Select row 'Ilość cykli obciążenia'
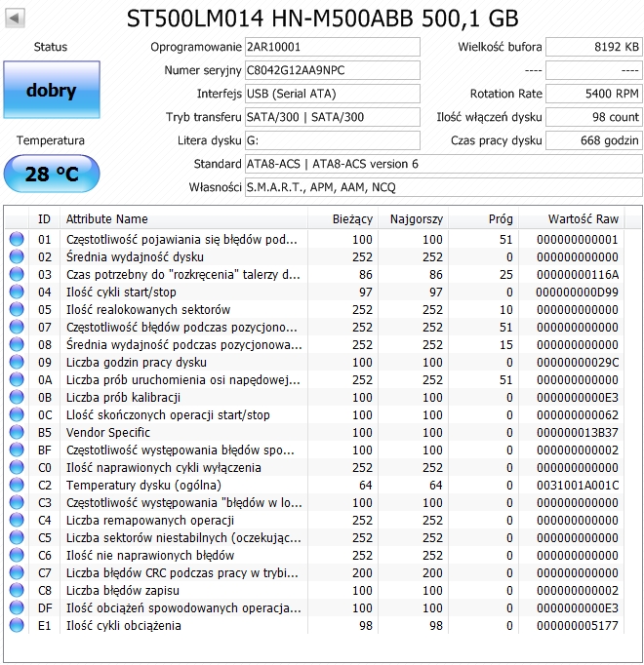 click(x=314, y=626)
